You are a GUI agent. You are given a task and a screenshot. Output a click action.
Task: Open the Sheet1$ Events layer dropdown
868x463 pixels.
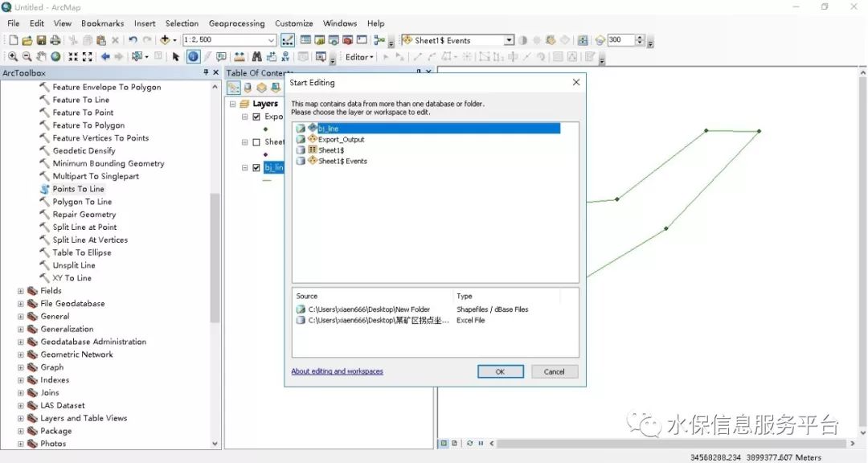[x=509, y=40]
